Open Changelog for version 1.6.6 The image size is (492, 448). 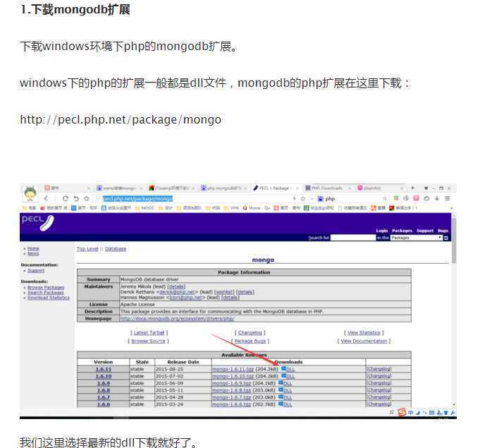click(379, 404)
